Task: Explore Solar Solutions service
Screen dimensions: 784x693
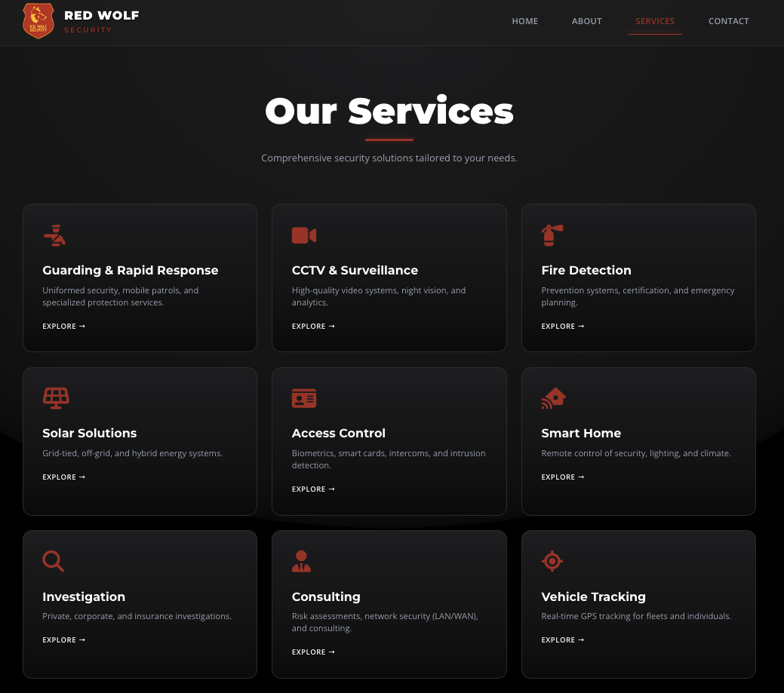Action: (x=64, y=477)
